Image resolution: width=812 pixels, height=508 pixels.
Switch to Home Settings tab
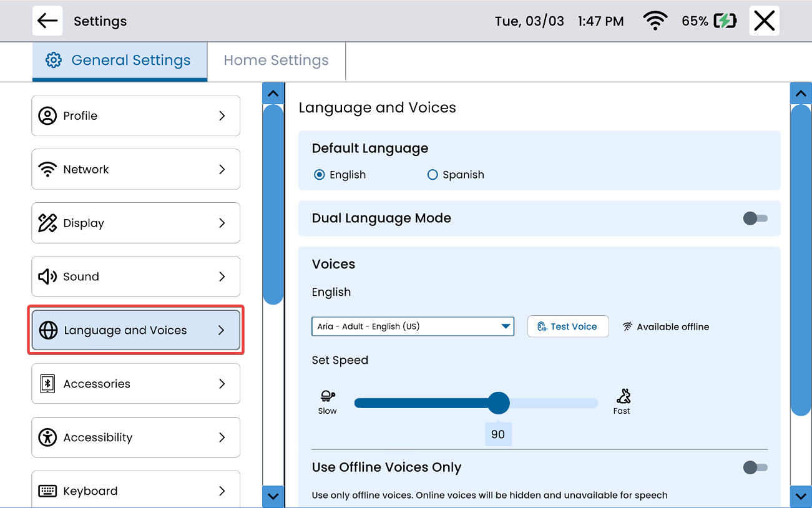tap(276, 61)
